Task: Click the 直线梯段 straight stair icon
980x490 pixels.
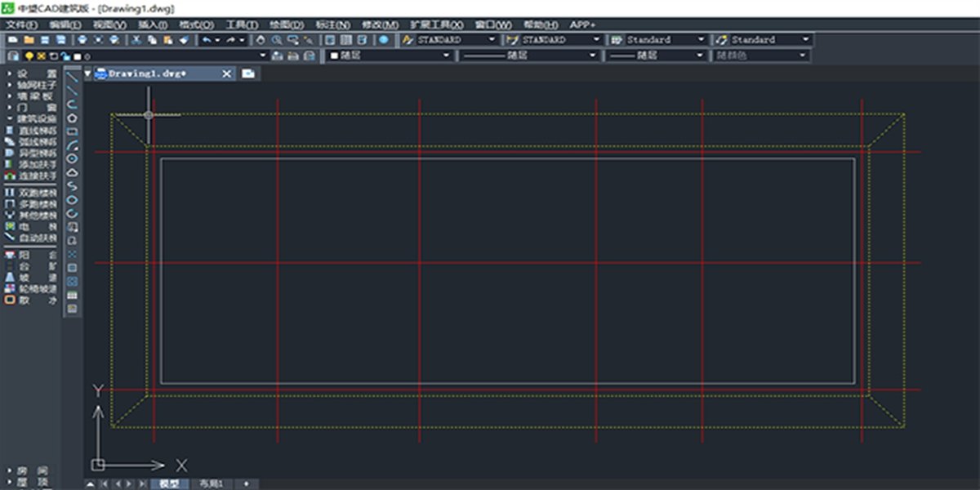Action: 9,131
